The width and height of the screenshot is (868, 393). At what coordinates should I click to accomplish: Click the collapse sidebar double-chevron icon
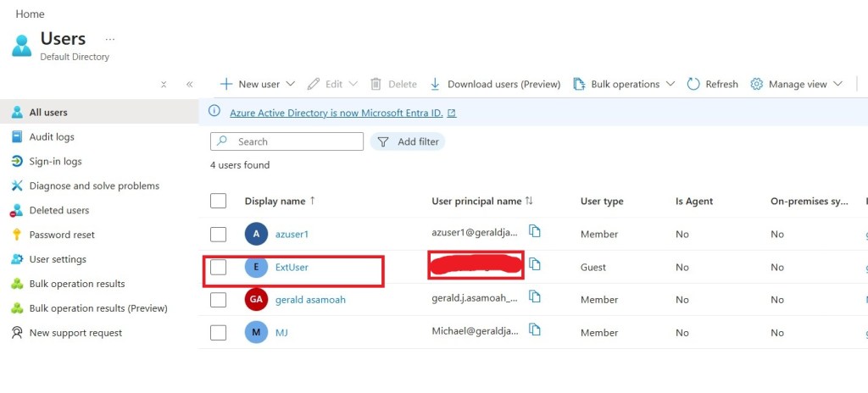189,84
